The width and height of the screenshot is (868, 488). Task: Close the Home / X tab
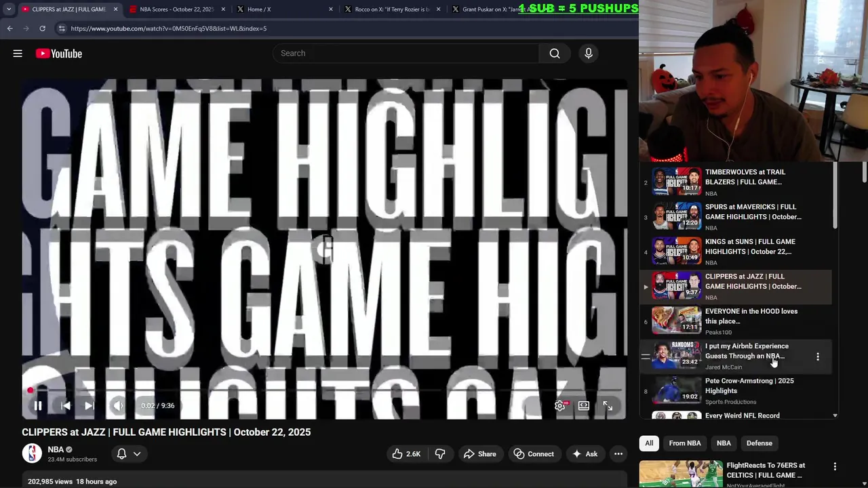331,9
